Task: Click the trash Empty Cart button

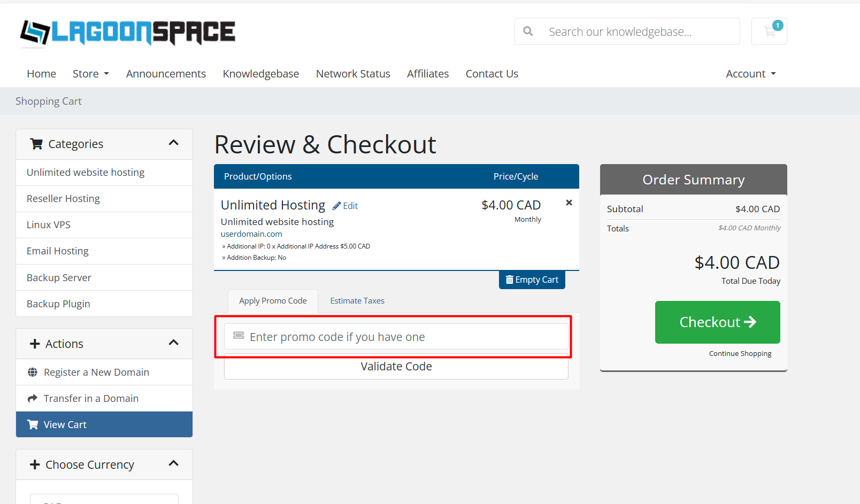Action: point(532,280)
